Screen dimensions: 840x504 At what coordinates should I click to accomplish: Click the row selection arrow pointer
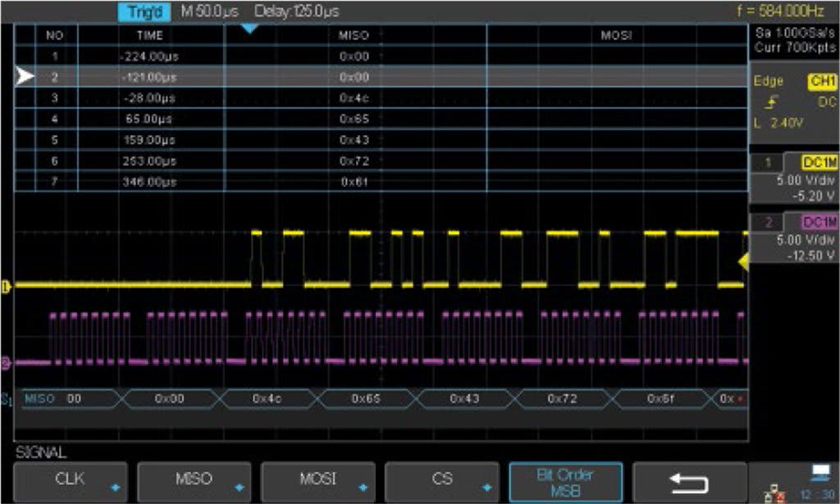pyautogui.click(x=25, y=76)
